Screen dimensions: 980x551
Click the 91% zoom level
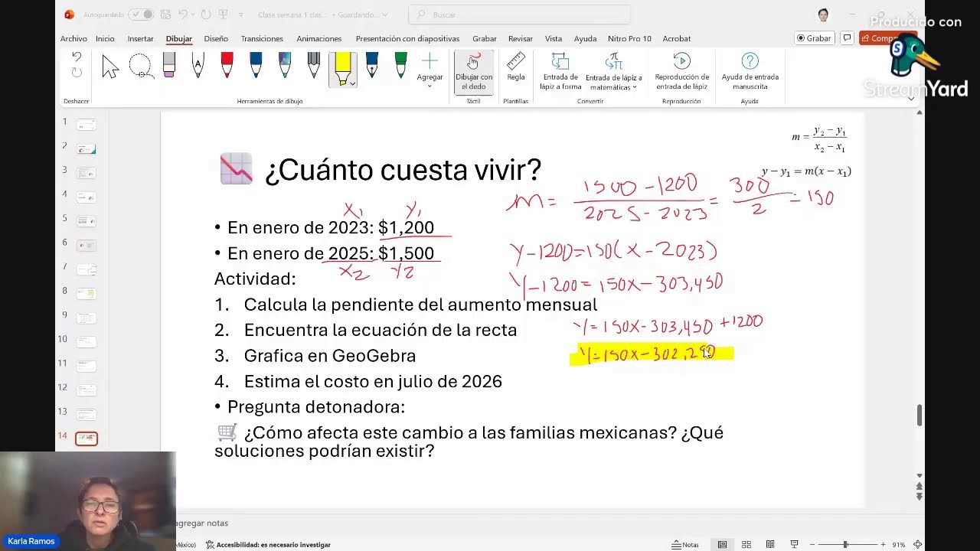click(899, 545)
